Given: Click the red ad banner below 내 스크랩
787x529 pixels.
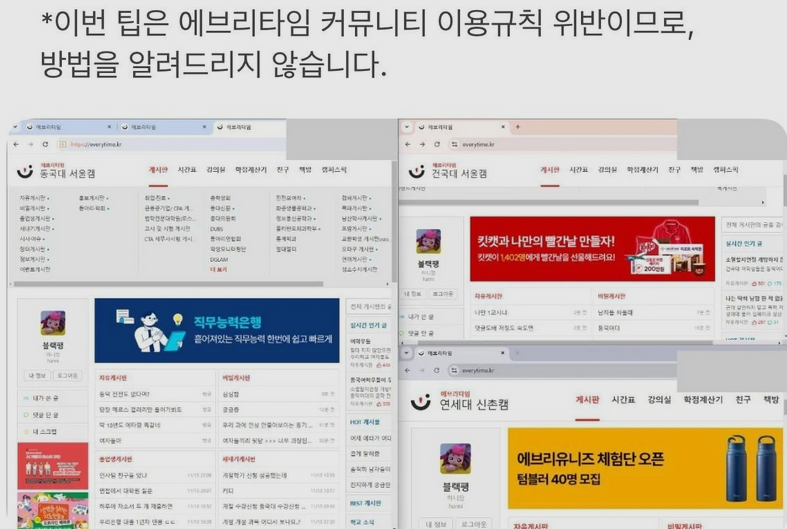Looking at the screenshot, I should 53,466.
